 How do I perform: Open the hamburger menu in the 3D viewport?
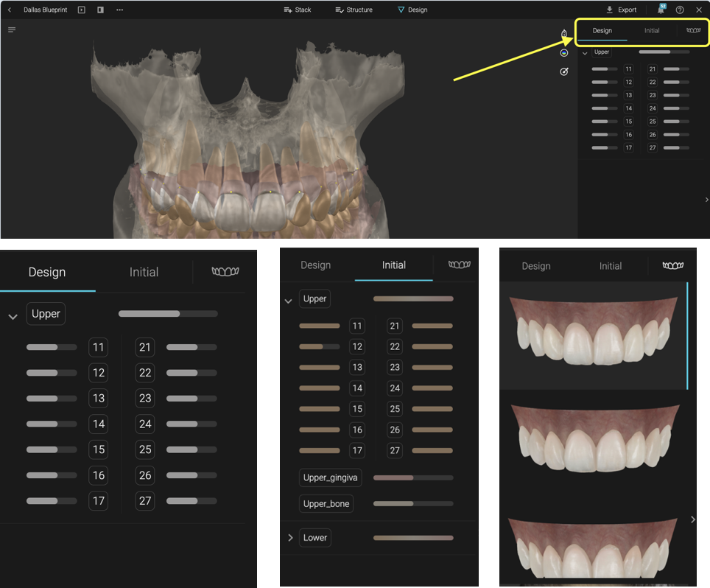(12, 30)
